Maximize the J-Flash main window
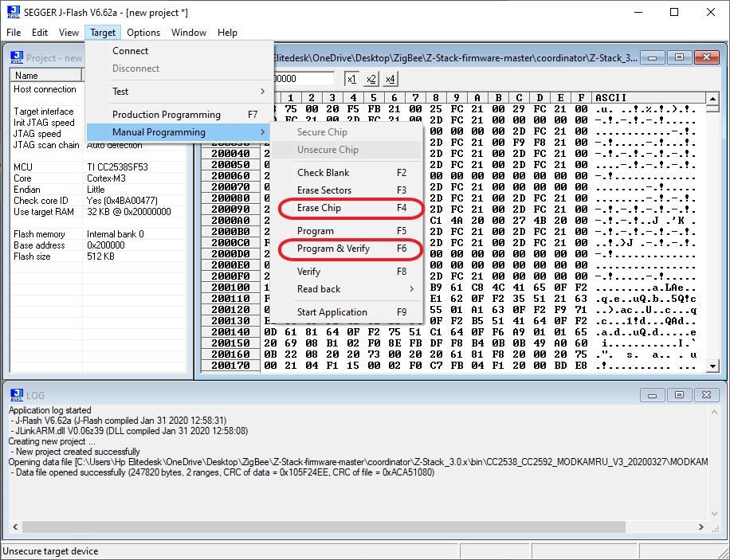This screenshot has width=730, height=560. (x=674, y=13)
